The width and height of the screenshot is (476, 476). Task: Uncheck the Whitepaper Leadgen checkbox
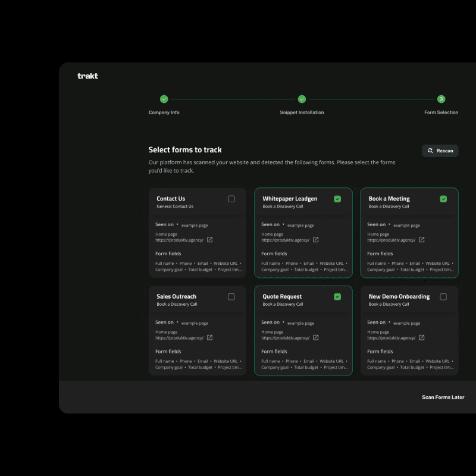coord(337,199)
